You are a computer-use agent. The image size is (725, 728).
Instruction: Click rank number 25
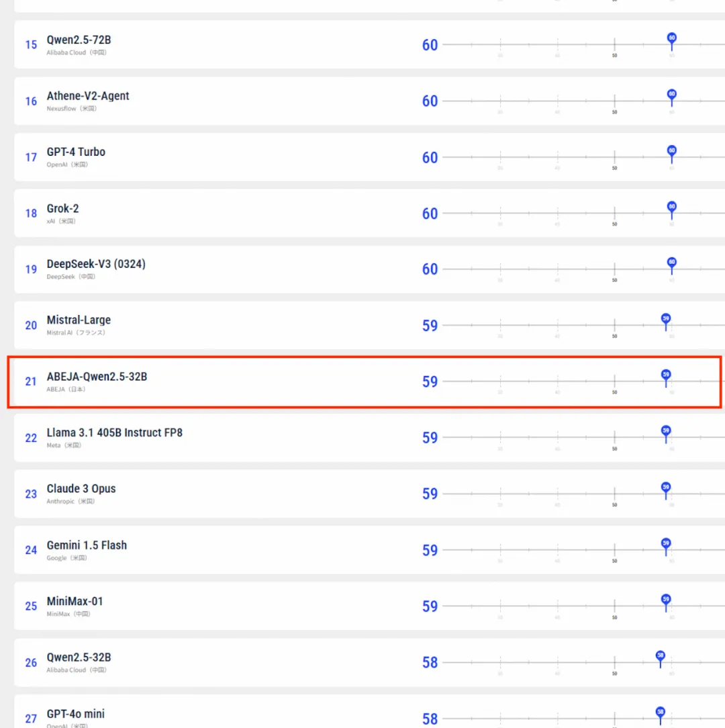click(31, 606)
